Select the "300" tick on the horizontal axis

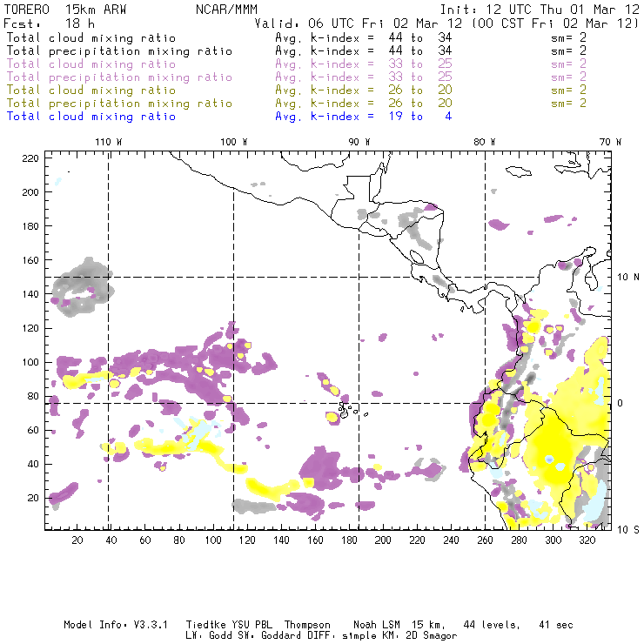[x=553, y=540]
